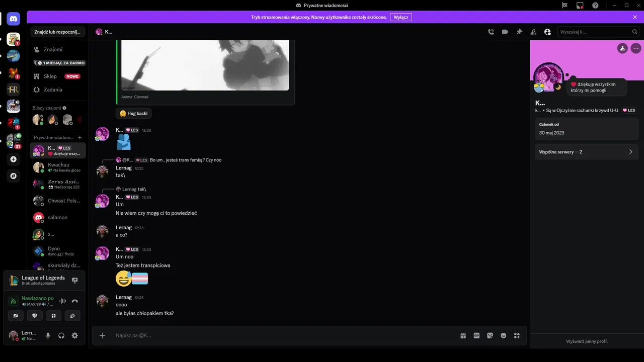This screenshot has width=644, height=362.
Task: Add a new server with plus icon
Action: (13, 159)
